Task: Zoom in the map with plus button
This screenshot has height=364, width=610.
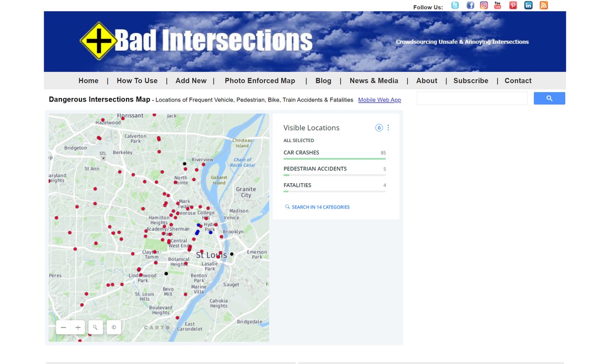Action: click(x=78, y=328)
